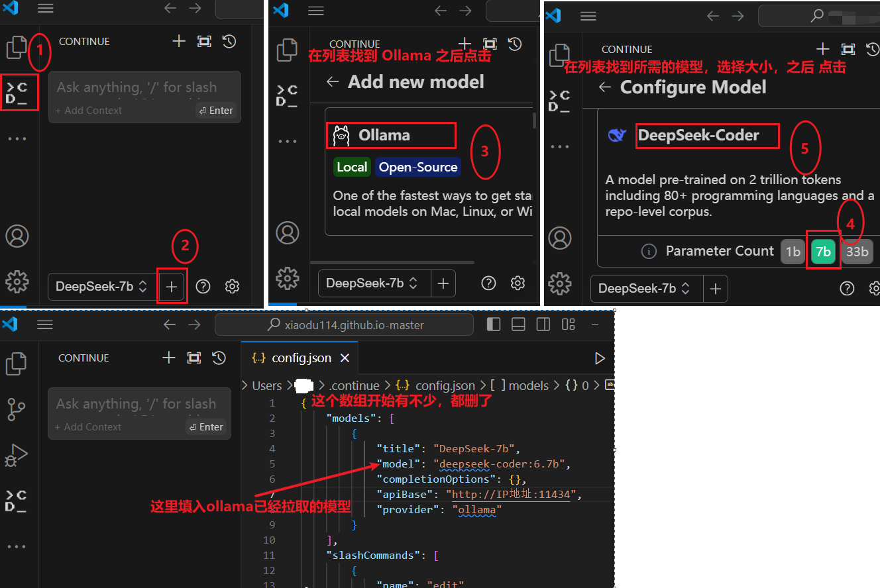The height and width of the screenshot is (588, 880).
Task: Click Enter button in config.json window chat box
Action: tap(207, 427)
